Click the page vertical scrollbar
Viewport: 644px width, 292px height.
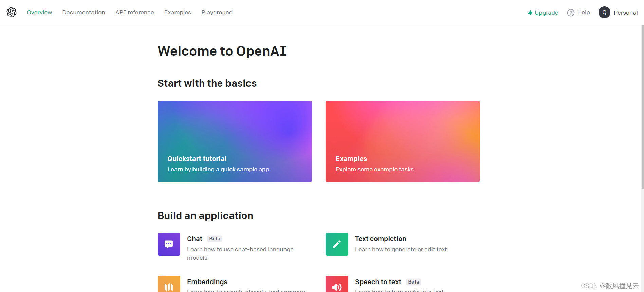coord(642,107)
